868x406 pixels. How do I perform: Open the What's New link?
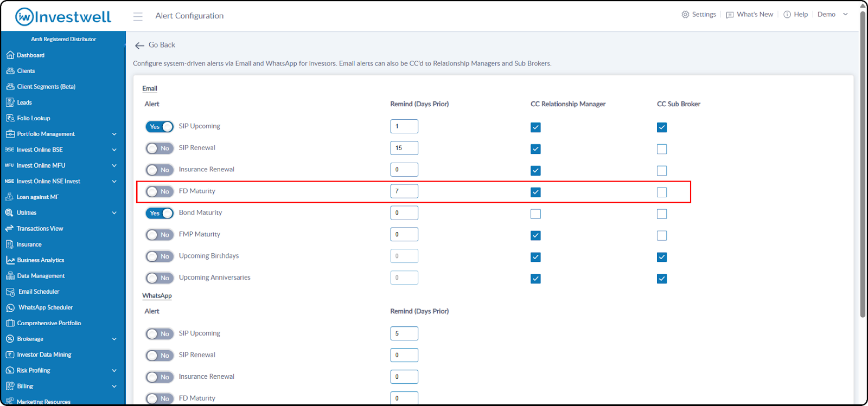755,15
